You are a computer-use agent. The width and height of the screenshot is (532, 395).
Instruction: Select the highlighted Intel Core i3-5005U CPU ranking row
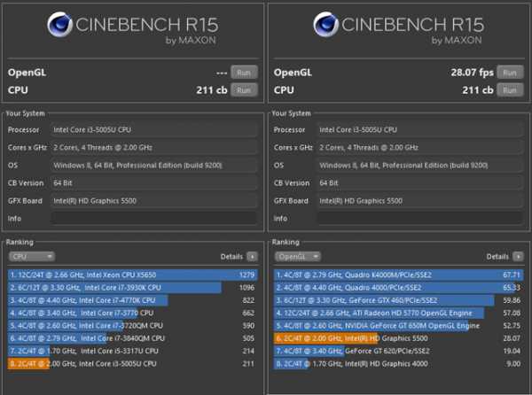click(132, 363)
